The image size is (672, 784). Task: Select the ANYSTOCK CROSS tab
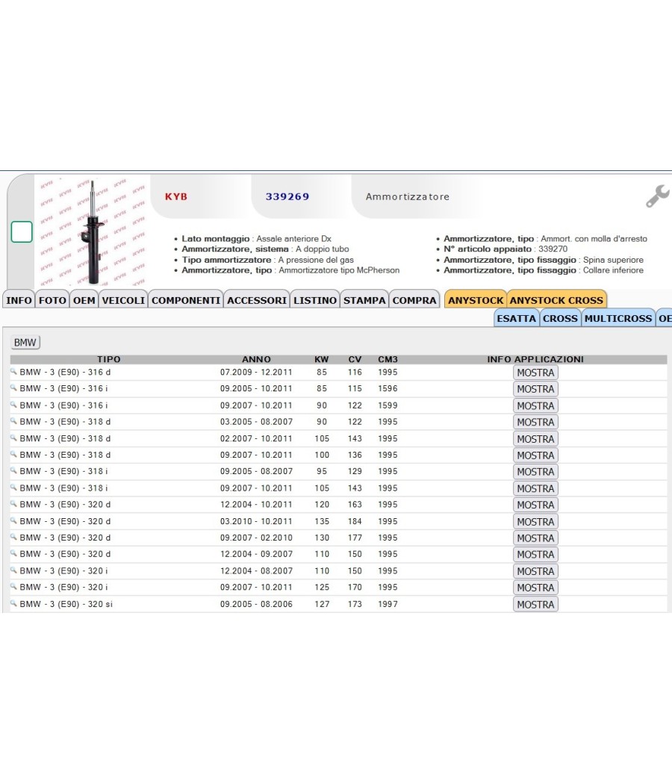click(x=556, y=300)
